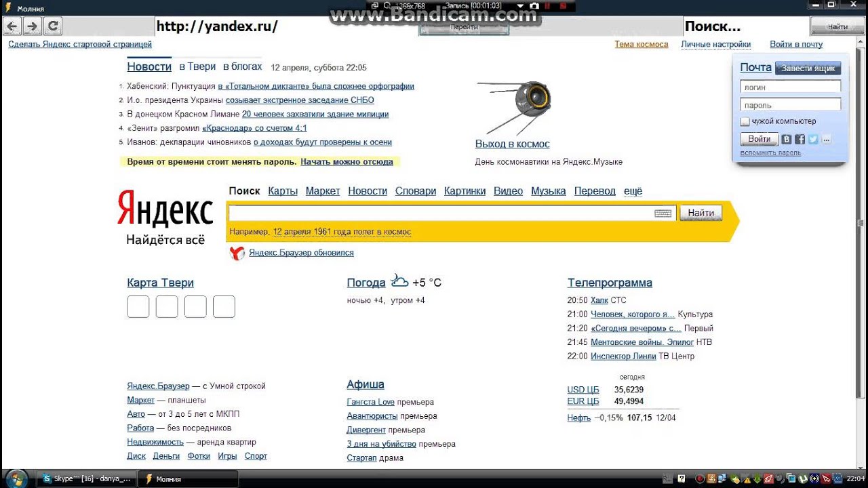868x488 pixels.
Task: Open Новости tab above search bar
Action: tap(368, 191)
